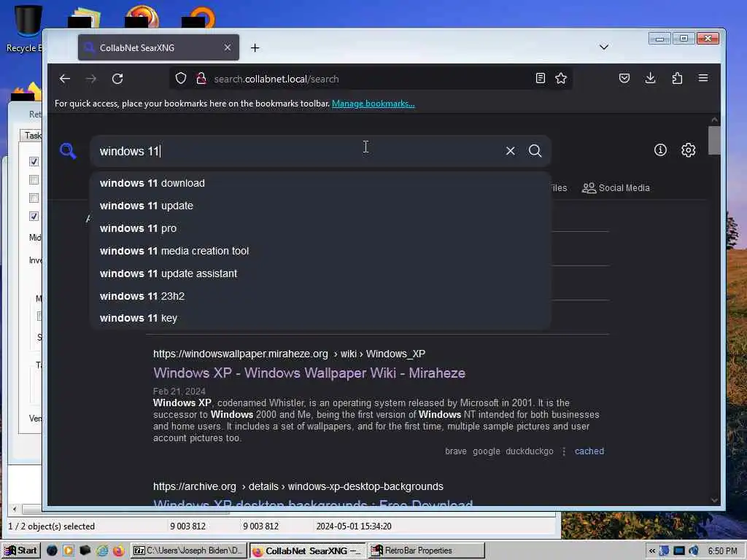Click the insecure connection padlock icon

[x=201, y=78]
